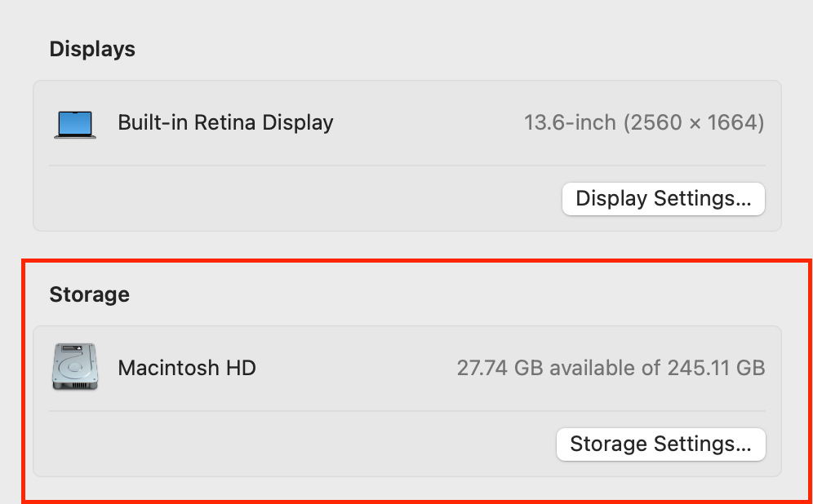The width and height of the screenshot is (813, 504).
Task: Open Display Settings
Action: click(663, 199)
